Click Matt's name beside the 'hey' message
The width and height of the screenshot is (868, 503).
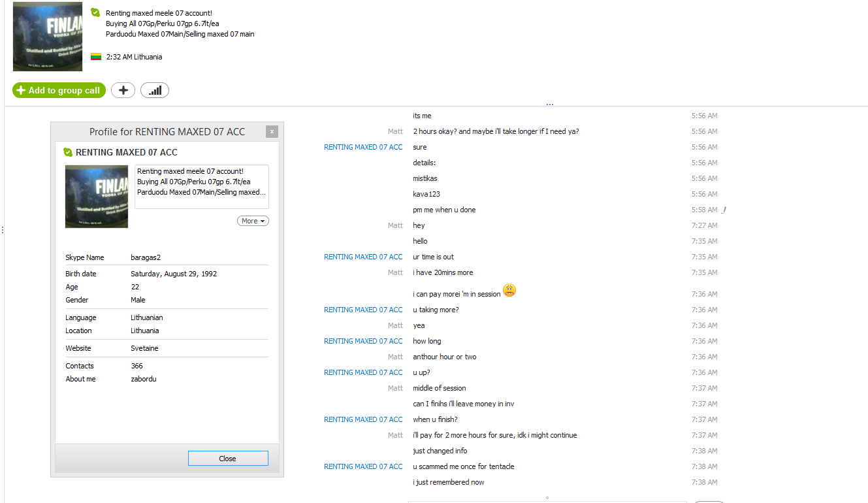(395, 225)
